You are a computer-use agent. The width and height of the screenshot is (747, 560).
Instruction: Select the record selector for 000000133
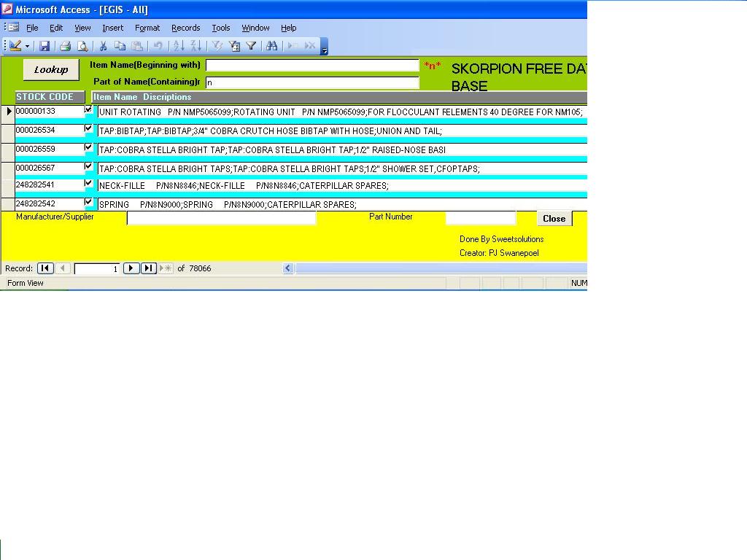7,114
